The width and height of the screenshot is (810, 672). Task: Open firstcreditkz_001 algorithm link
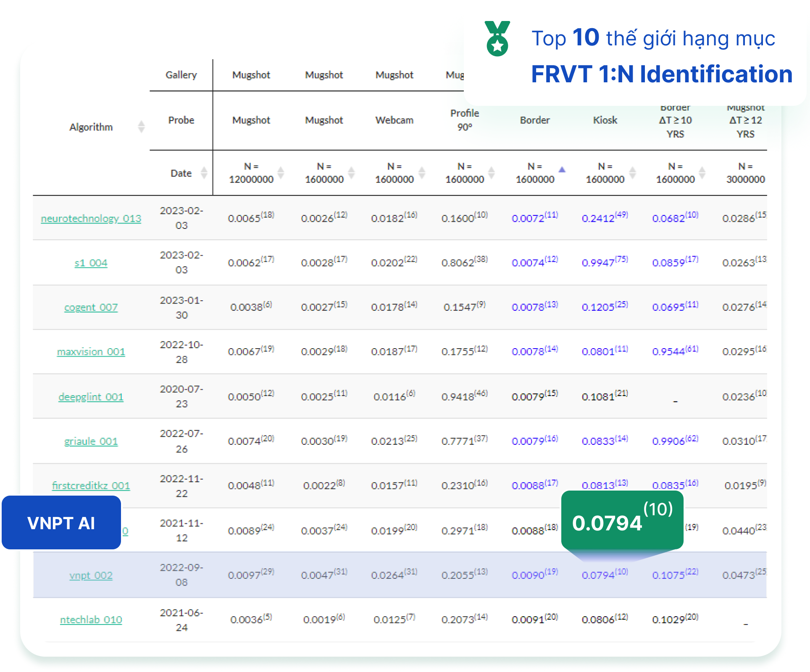(x=91, y=486)
